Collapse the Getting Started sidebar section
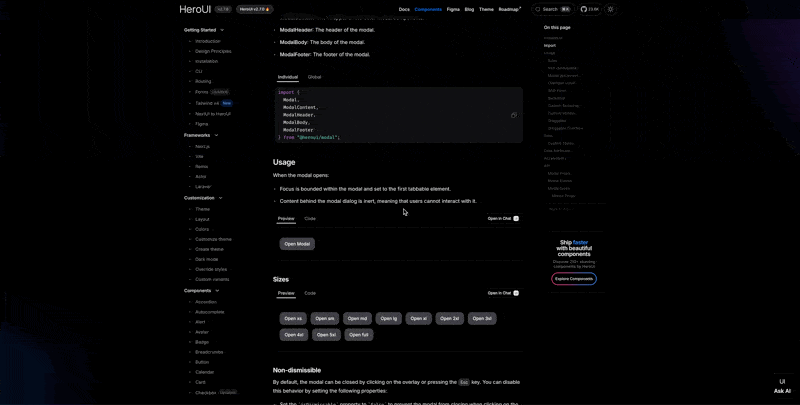The height and width of the screenshot is (405, 800). [x=222, y=30]
